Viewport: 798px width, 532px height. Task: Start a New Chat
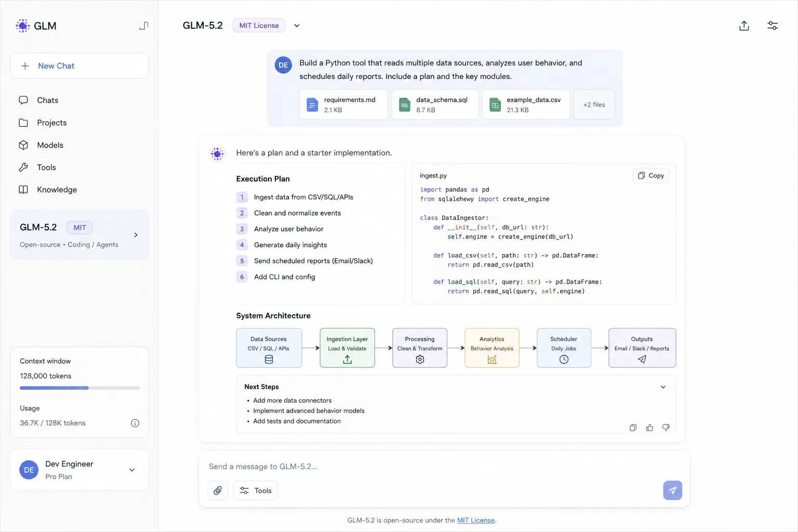79,66
